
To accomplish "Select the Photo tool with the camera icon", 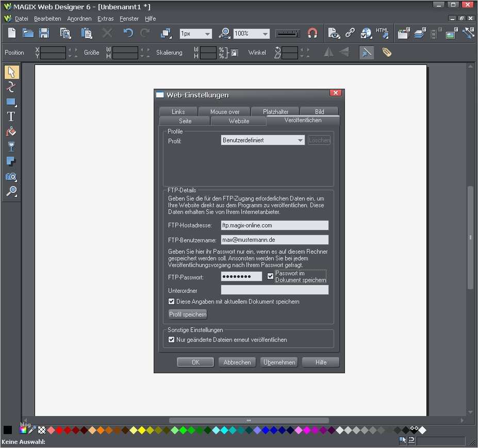I will (11, 177).
